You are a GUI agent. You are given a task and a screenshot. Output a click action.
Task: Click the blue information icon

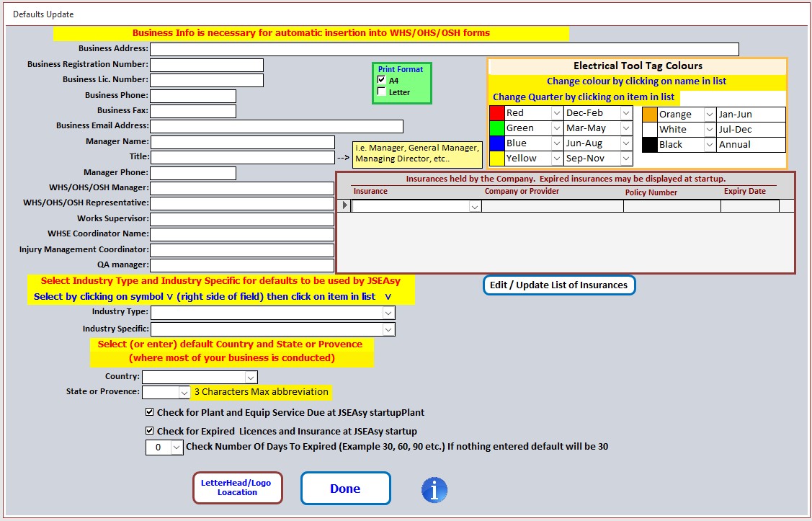[434, 489]
